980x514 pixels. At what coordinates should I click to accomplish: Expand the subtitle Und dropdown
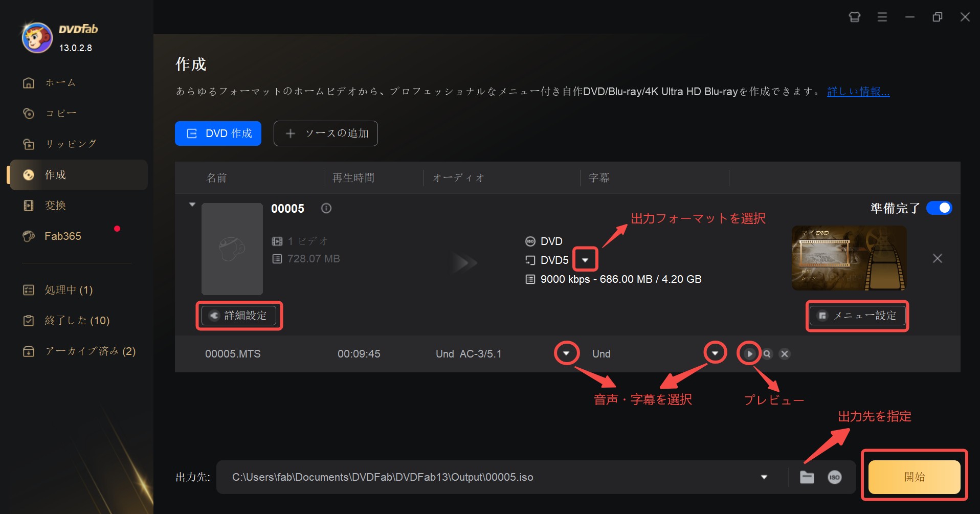tap(715, 353)
